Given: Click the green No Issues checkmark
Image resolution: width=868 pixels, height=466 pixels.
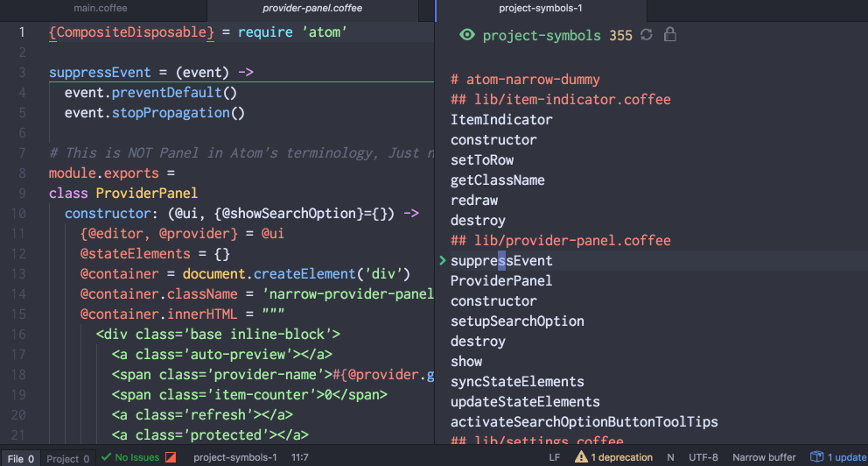Looking at the screenshot, I should pyautogui.click(x=106, y=456).
